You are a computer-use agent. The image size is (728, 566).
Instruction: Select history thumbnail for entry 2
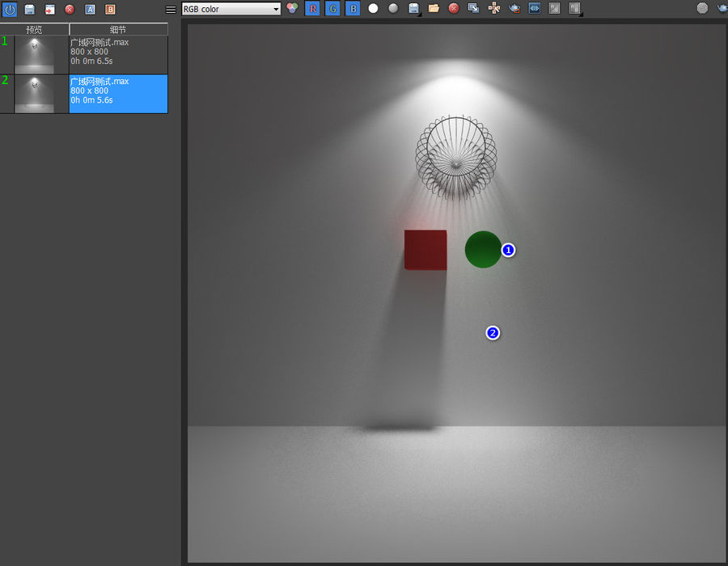coord(34,94)
